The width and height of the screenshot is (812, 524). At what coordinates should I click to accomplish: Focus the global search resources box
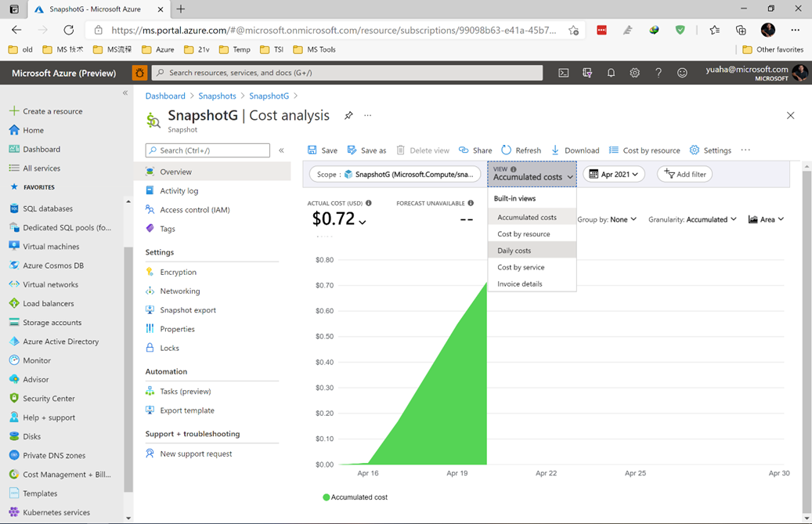click(347, 73)
